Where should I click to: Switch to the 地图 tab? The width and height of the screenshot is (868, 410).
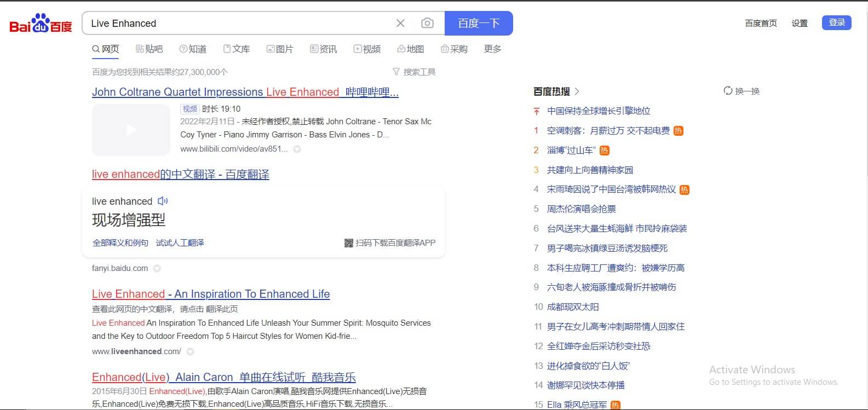click(411, 49)
